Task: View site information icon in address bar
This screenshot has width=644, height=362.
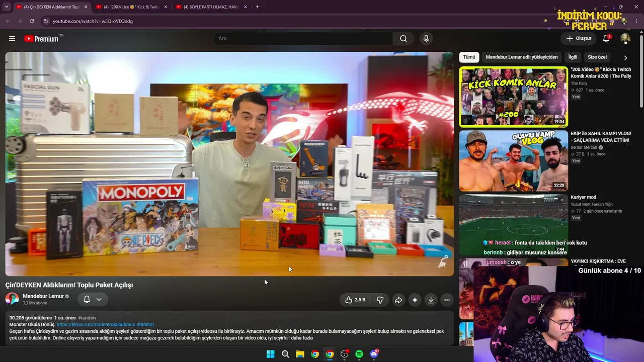Action: [46, 21]
